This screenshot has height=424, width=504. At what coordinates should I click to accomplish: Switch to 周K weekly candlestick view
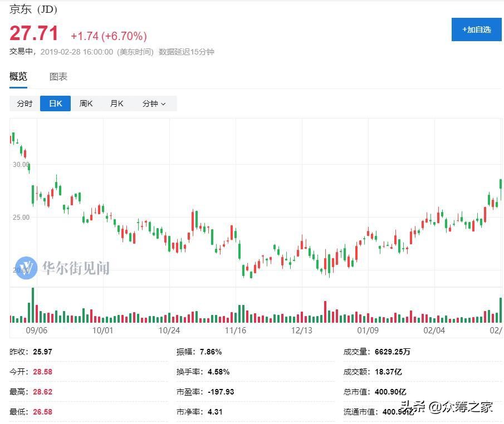pyautogui.click(x=86, y=103)
